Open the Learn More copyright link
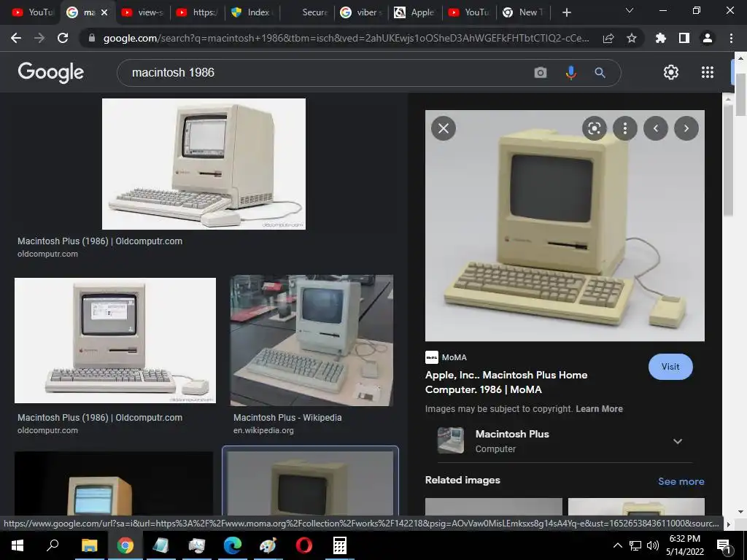The width and height of the screenshot is (747, 560). [x=599, y=409]
